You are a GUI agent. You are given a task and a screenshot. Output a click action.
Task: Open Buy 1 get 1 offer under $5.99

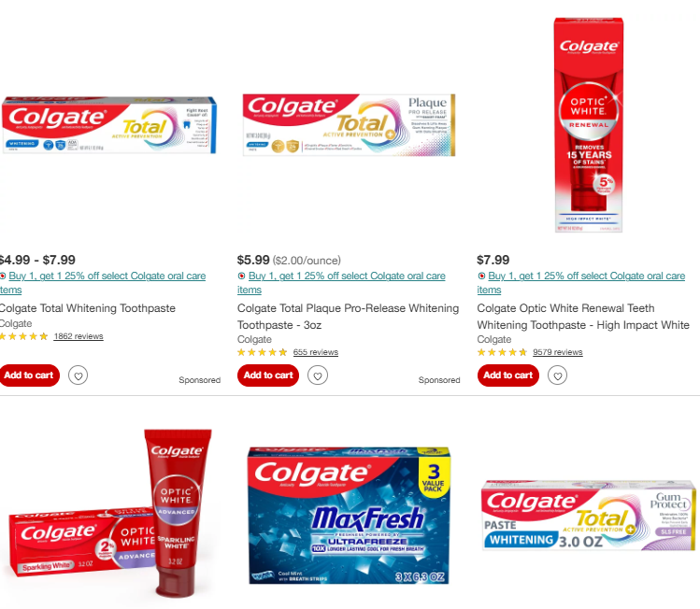[x=341, y=283]
